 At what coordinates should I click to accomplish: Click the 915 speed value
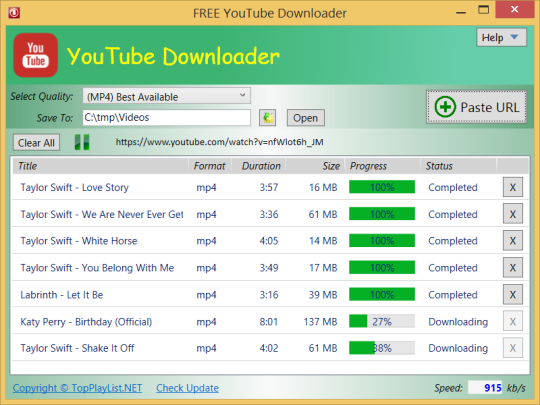492,388
